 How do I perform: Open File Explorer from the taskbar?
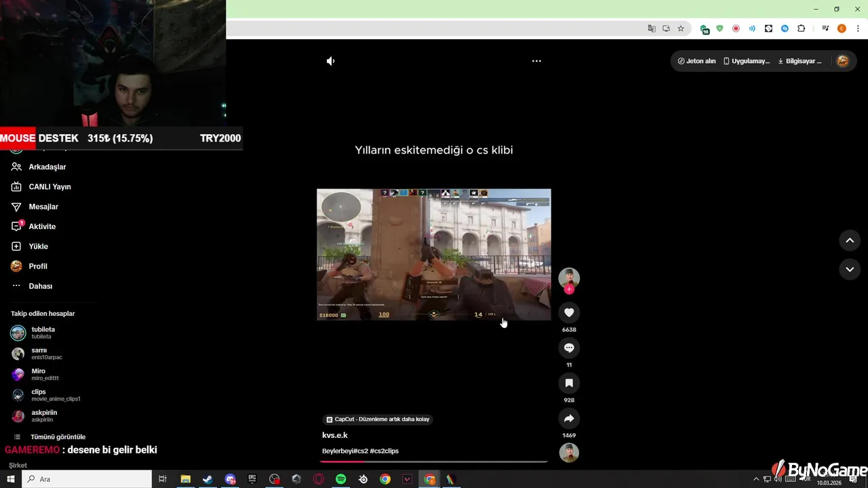pyautogui.click(x=185, y=479)
